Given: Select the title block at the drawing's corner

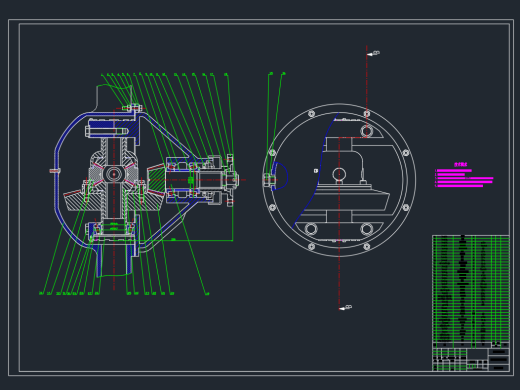Looking at the screenshot, I should [471, 359].
